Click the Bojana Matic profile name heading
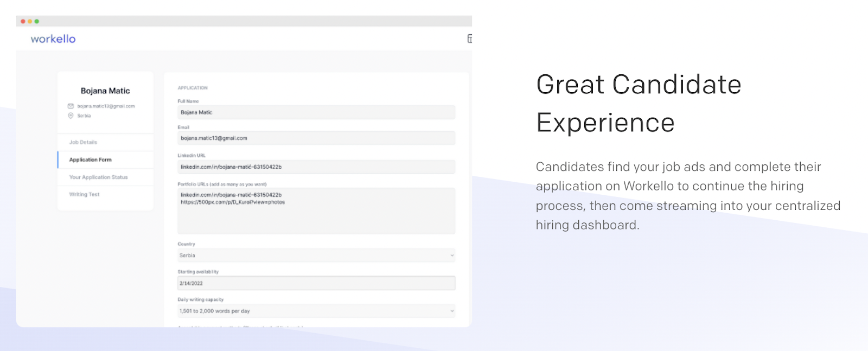Screen dimensions: 868x351 pyautogui.click(x=105, y=91)
